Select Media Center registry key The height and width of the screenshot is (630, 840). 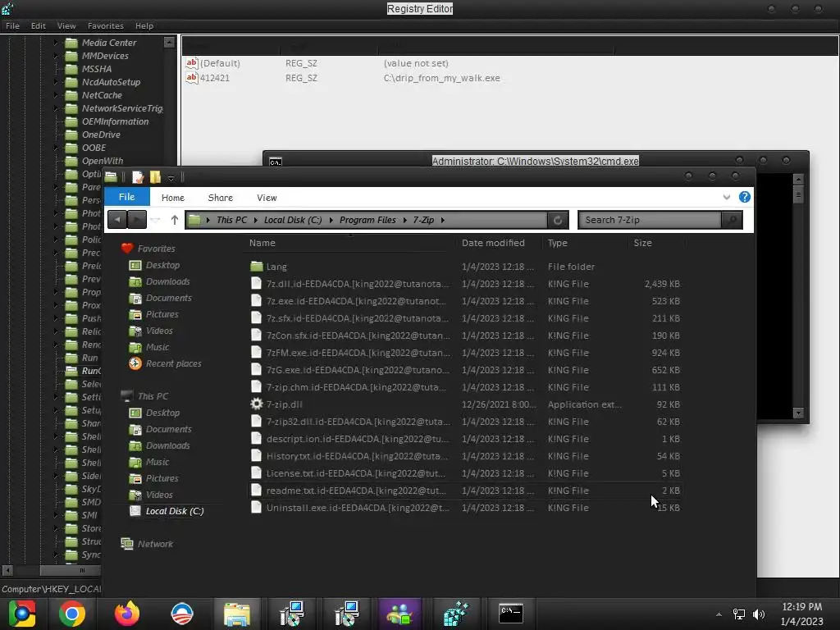[109, 43]
